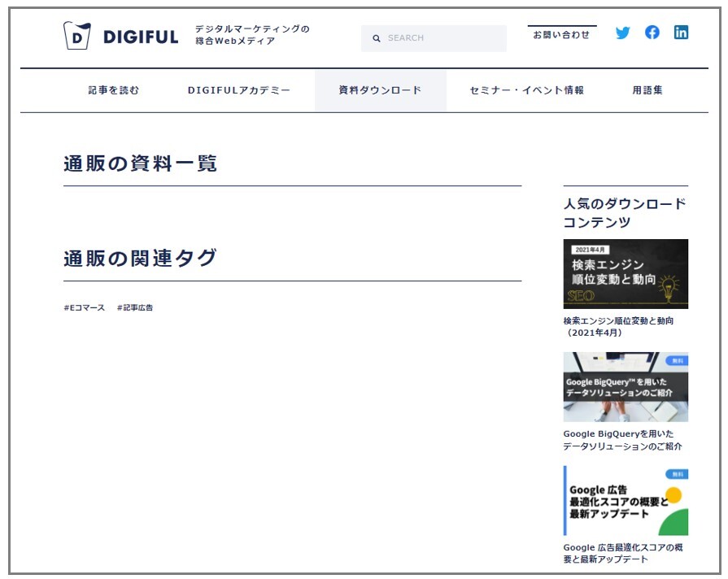Click the #記事広告 tag link
Screen dimensions: 728x579
(135, 308)
